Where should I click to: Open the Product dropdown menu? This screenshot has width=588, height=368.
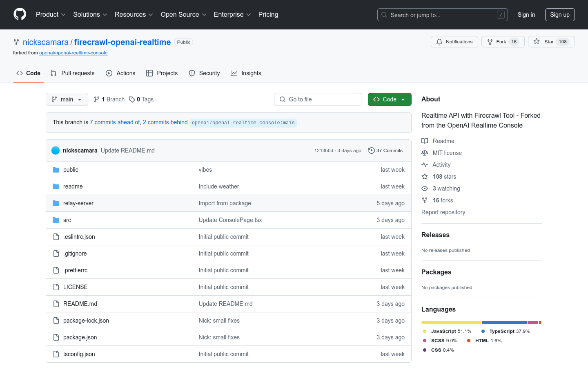[51, 15]
